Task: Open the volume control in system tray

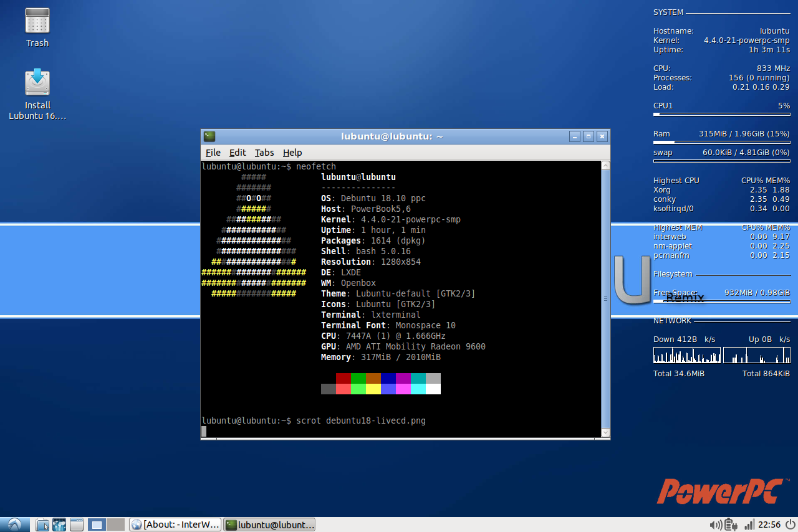Action: point(715,525)
